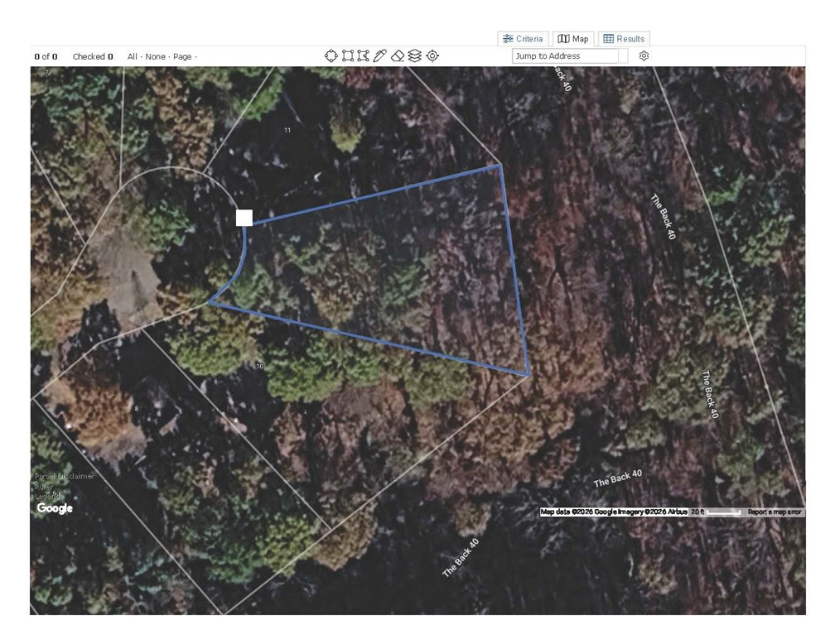Screen dimensions: 835x644
Task: Focus the Jump to Address field
Action: point(565,56)
